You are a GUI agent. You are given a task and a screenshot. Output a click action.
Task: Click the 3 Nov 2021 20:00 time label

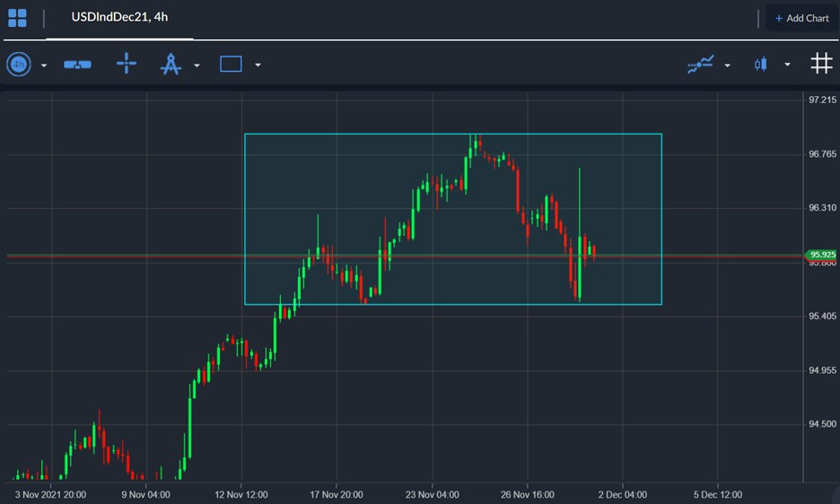[50, 494]
